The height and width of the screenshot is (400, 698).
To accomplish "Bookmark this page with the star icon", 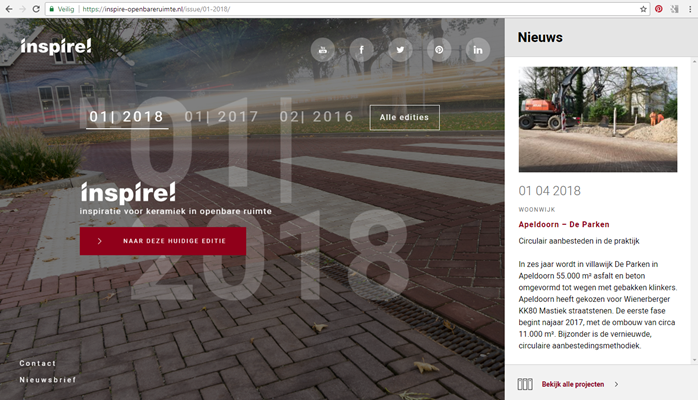I will [x=643, y=8].
